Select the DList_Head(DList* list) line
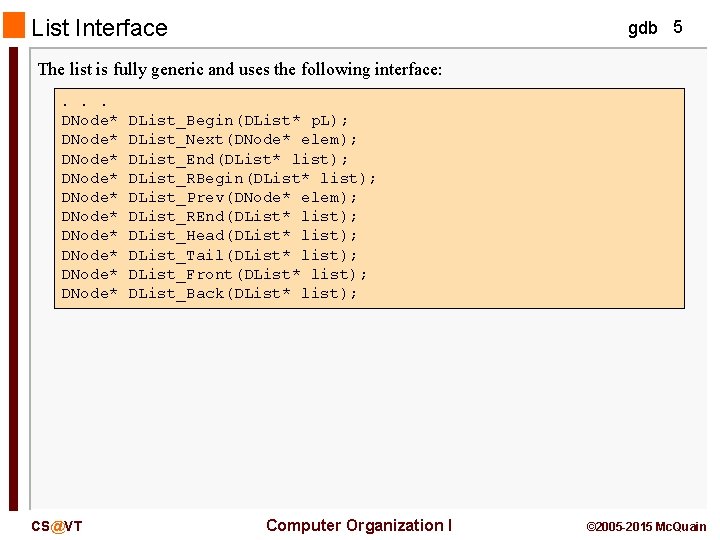 click(209, 236)
